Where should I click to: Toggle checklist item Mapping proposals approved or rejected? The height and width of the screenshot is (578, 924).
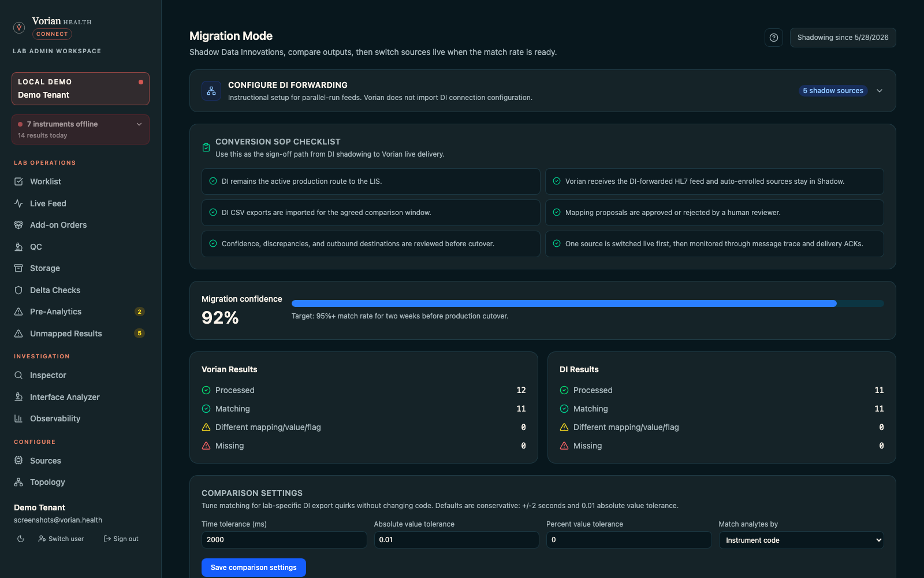click(714, 213)
